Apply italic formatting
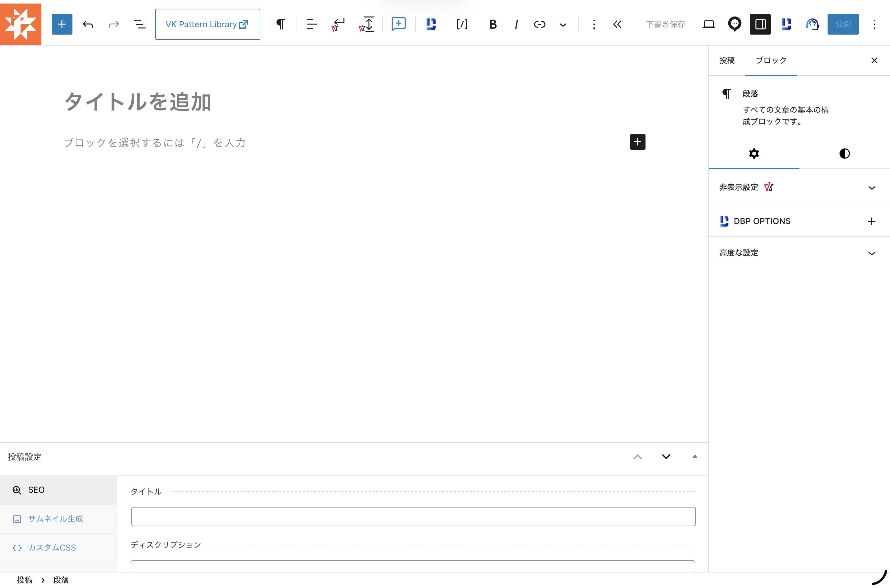Viewport: 890px width, 588px height. click(x=516, y=24)
